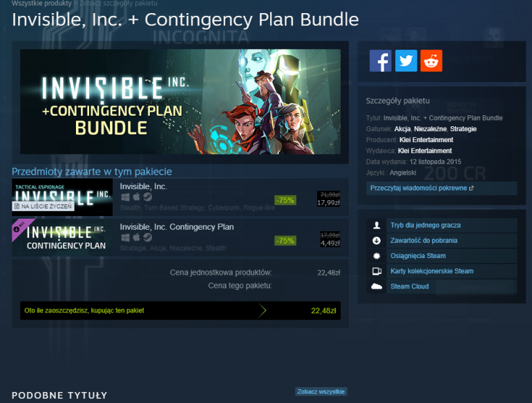Click the Steam Cloud cloud icon
Viewport: 532px width, 403px height.
[377, 286]
